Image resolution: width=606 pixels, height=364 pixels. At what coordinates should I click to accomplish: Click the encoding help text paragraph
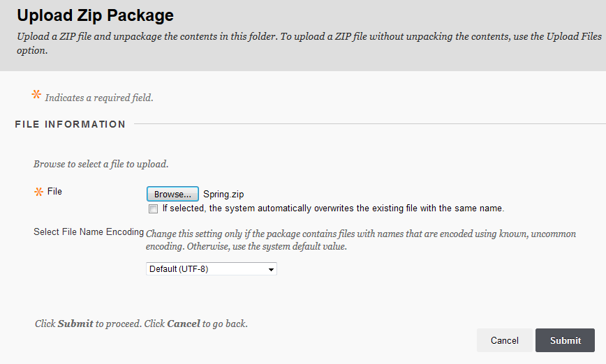click(360, 240)
